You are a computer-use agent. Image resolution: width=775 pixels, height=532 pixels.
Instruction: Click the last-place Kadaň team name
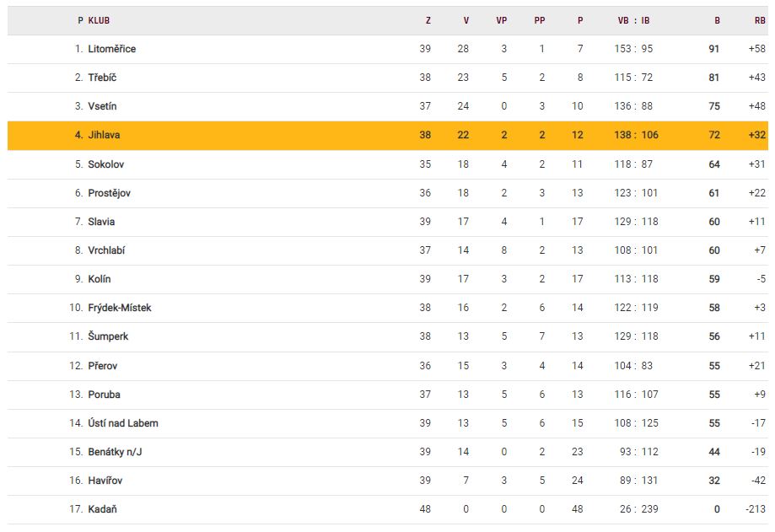(102, 509)
